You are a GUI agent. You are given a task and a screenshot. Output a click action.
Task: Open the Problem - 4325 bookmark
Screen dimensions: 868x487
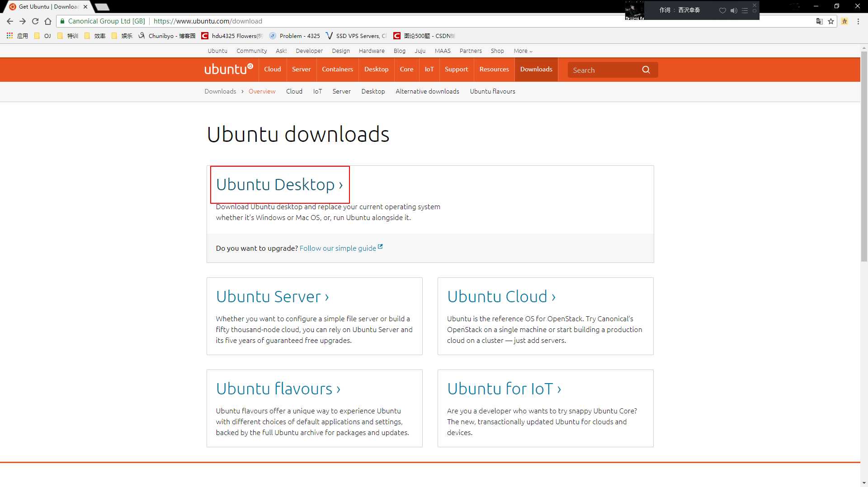click(x=294, y=36)
